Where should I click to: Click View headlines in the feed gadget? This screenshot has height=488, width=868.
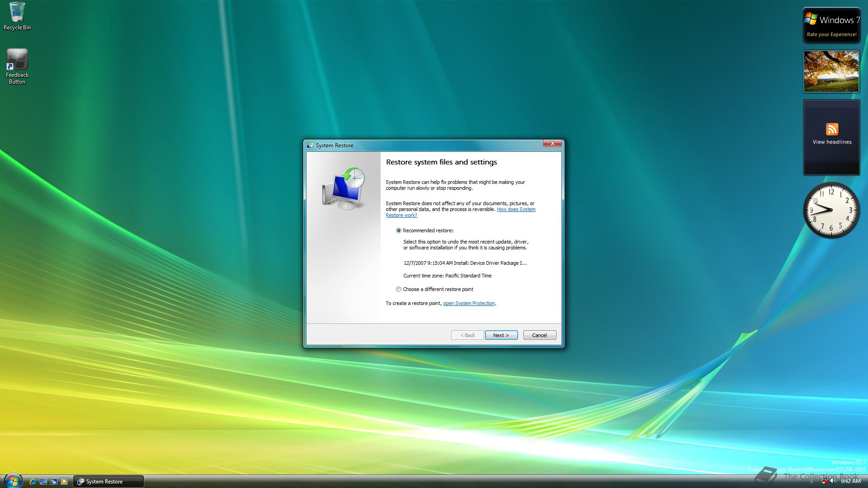click(832, 142)
